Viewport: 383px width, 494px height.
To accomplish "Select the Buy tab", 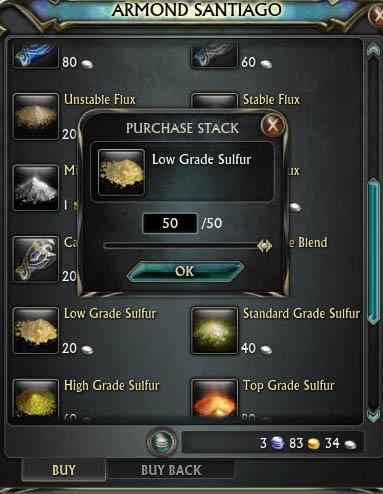I will [63, 470].
